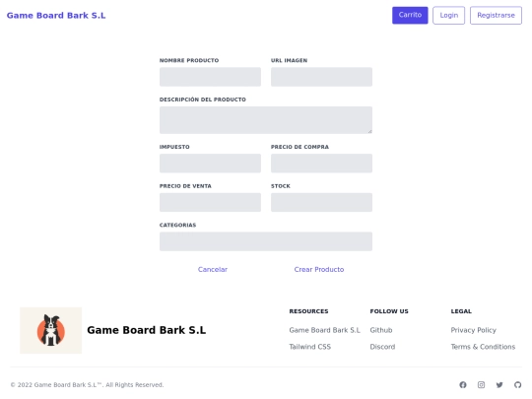Open the Carrito button
Viewport: 532px width, 399px height.
(x=410, y=15)
